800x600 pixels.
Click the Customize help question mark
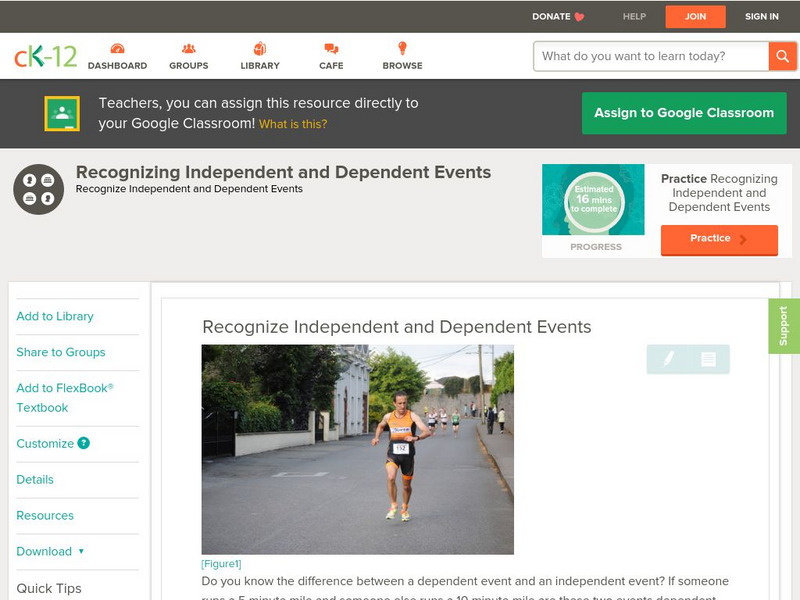pos(84,443)
